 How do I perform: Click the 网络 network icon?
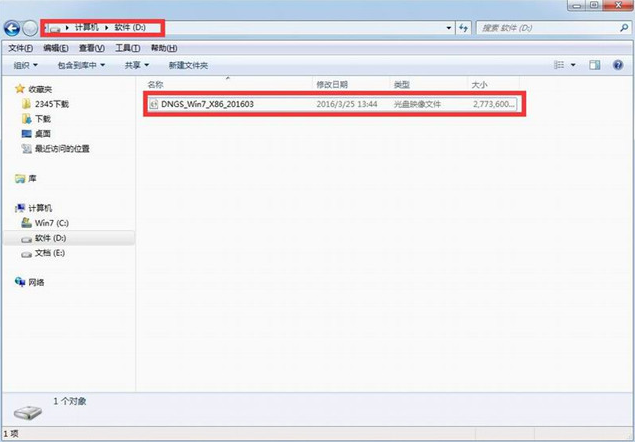[20, 282]
